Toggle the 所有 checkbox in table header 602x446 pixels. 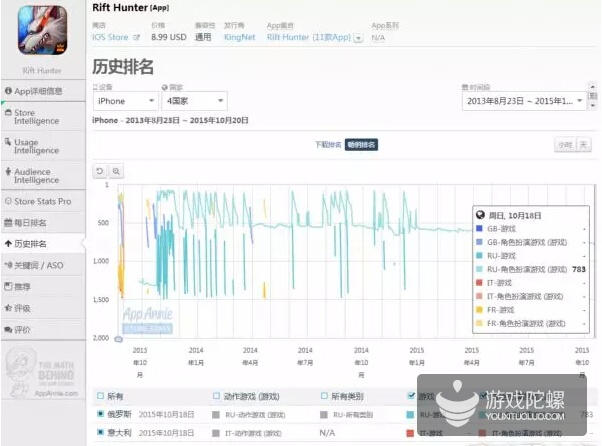coord(101,396)
